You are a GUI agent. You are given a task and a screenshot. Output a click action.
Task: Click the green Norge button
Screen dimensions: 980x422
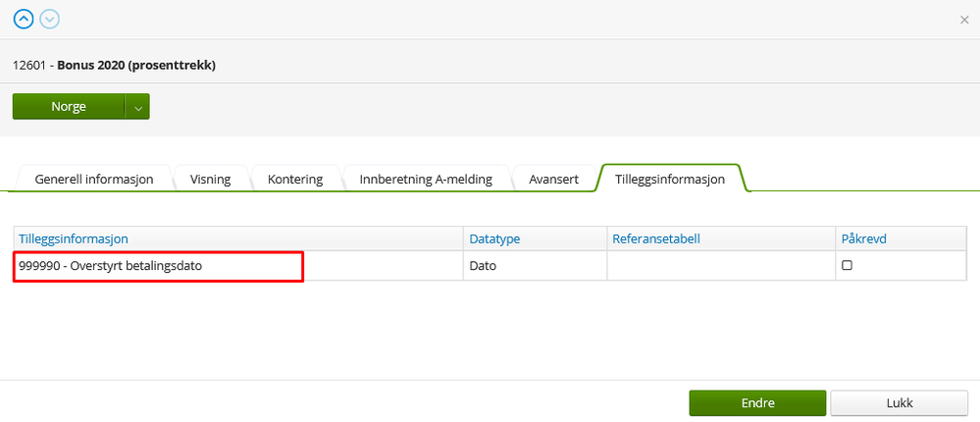coord(69,106)
